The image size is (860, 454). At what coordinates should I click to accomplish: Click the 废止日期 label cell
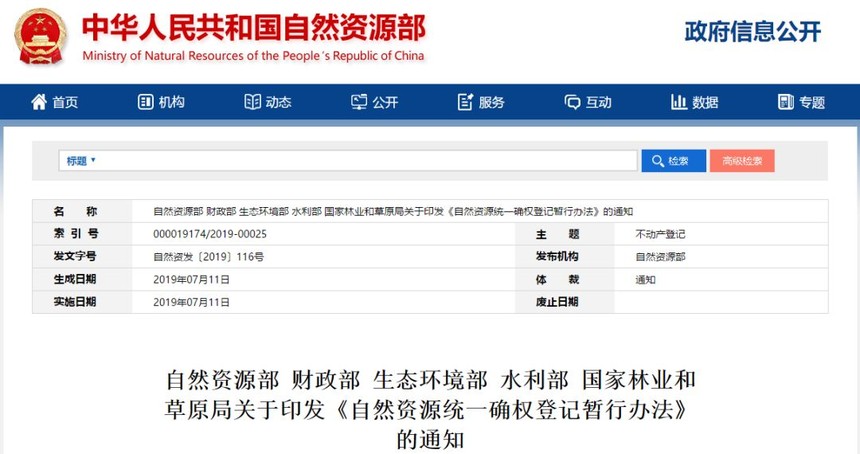(565, 302)
